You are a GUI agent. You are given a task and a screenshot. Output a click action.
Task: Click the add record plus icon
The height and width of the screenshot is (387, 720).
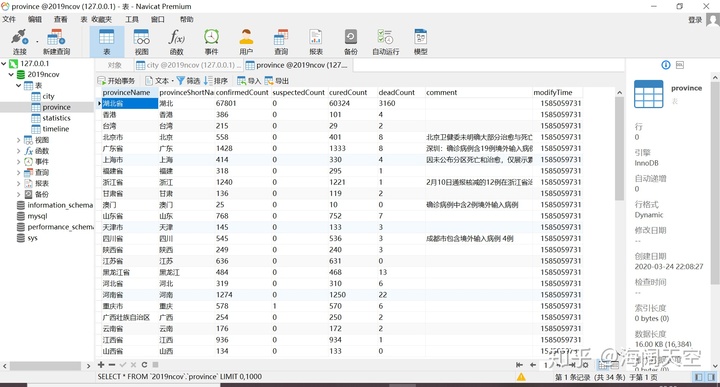tap(101, 365)
